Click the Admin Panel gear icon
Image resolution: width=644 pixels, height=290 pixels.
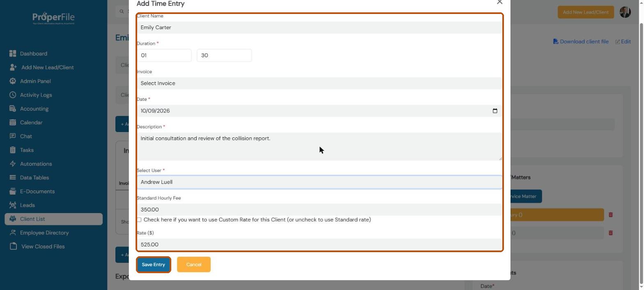click(x=13, y=81)
